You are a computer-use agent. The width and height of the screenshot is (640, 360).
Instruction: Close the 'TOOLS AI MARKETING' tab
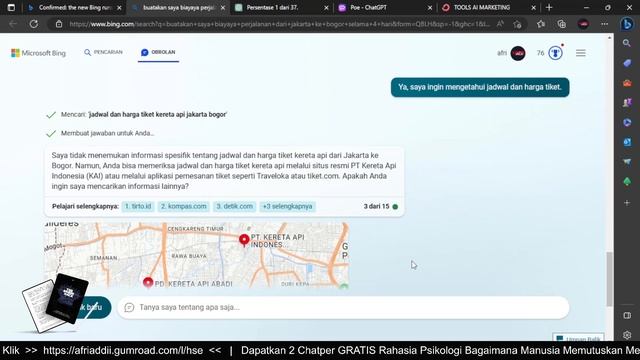pos(533,8)
